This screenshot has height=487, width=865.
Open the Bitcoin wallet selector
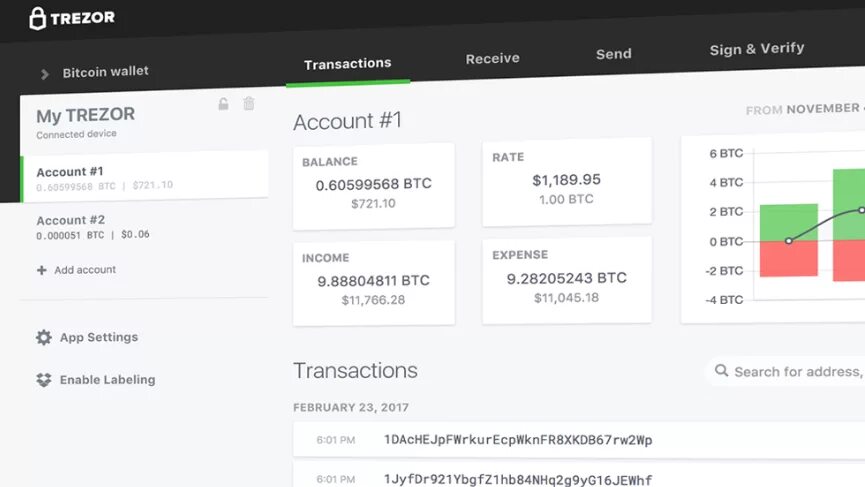pyautogui.click(x=95, y=72)
